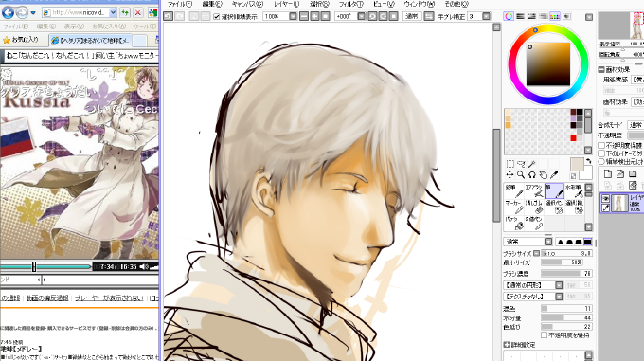This screenshot has width=644, height=361.
Task: Adjust the ブラシ濃度 density slider
Action: (566, 273)
